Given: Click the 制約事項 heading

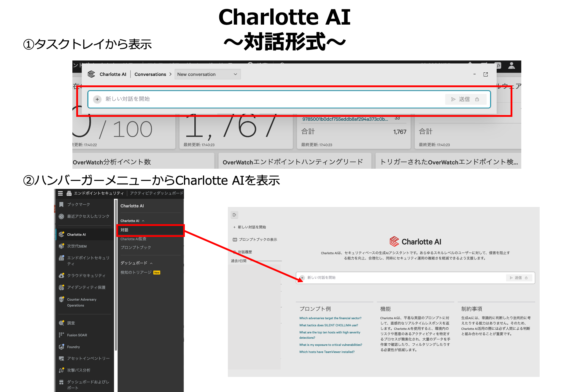Looking at the screenshot, I should 472,309.
